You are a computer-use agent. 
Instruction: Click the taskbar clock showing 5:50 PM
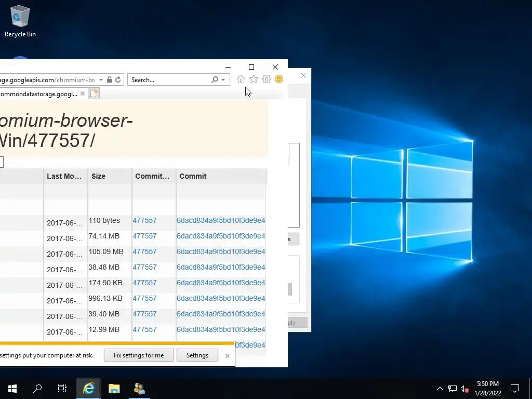coord(487,389)
